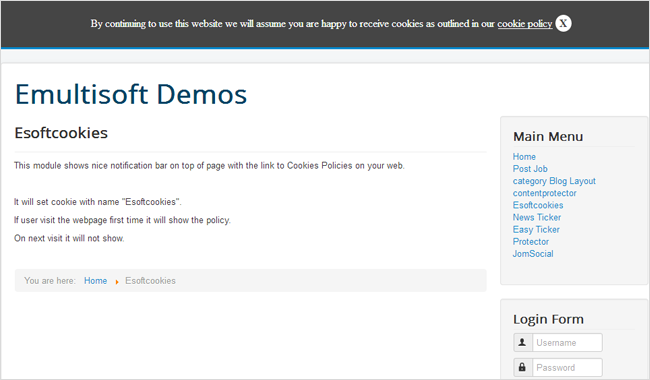This screenshot has height=380, width=650.
Task: Open the cookie policy link
Action: tap(525, 24)
